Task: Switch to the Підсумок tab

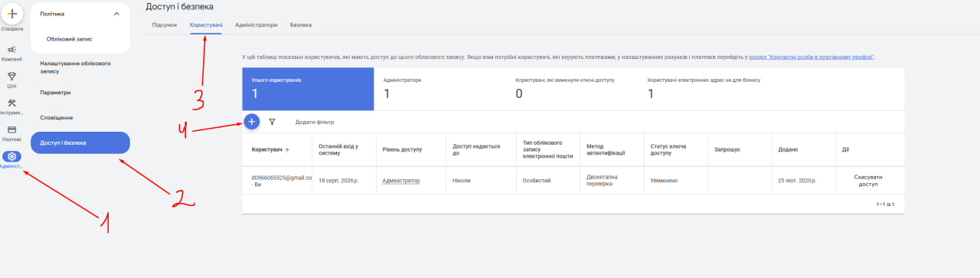Action: [x=165, y=25]
